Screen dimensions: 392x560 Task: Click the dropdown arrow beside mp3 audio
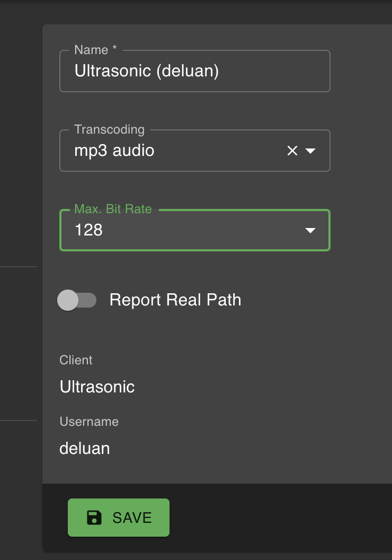pyautogui.click(x=310, y=151)
